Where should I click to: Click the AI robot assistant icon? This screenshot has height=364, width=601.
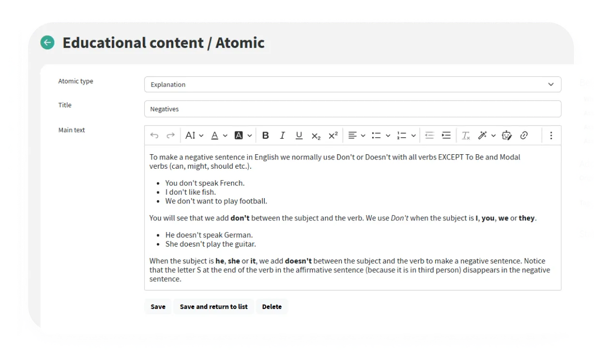click(507, 135)
